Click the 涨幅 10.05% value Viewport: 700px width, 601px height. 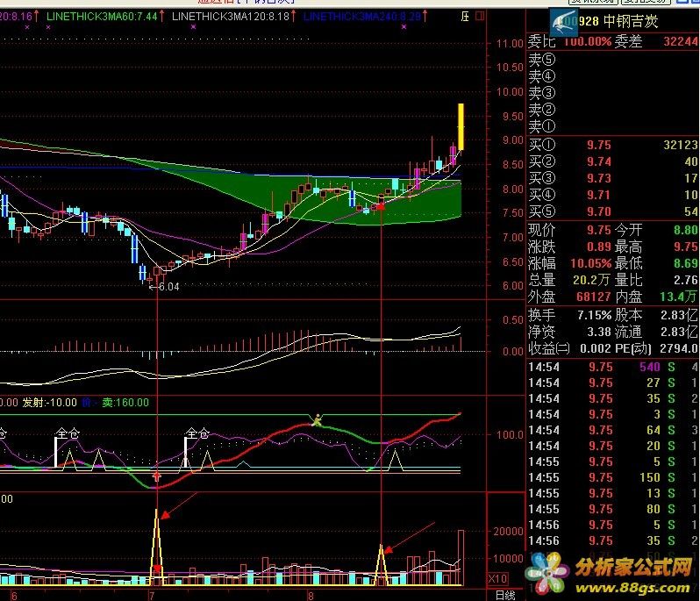coord(590,263)
